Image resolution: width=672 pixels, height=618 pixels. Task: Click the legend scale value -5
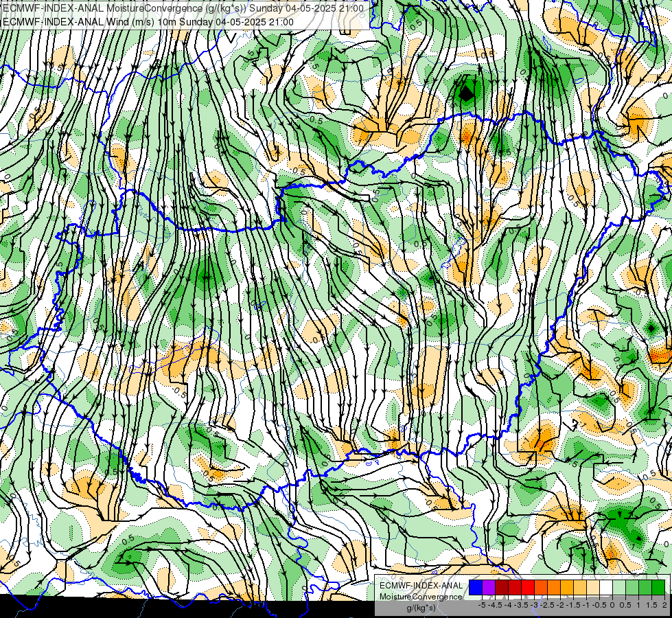click(482, 605)
